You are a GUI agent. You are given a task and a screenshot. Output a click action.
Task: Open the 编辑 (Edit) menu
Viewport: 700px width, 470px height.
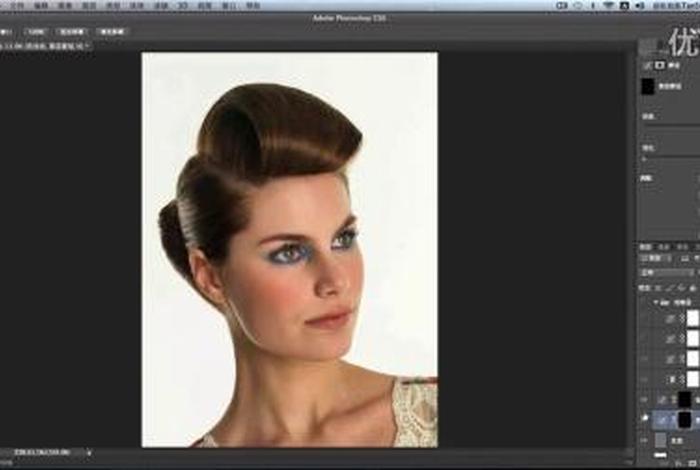(41, 6)
